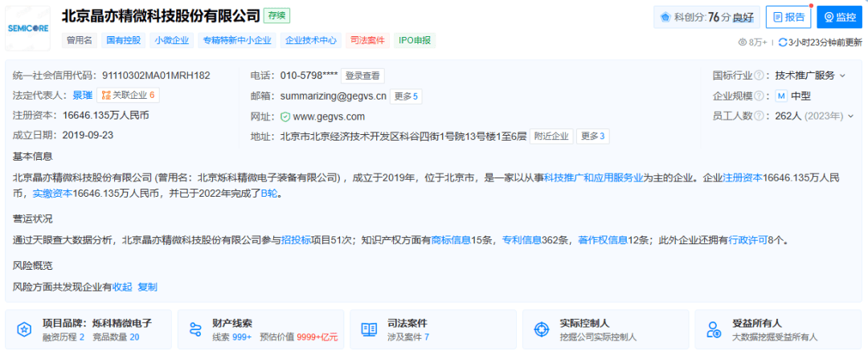Click the 实际控制人 target icon
868x355 pixels.
542,329
